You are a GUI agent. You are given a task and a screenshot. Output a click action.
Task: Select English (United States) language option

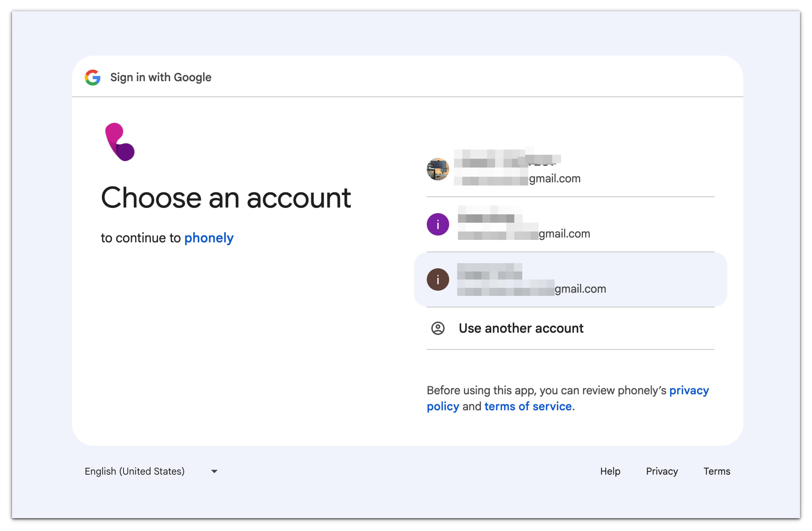click(x=134, y=471)
